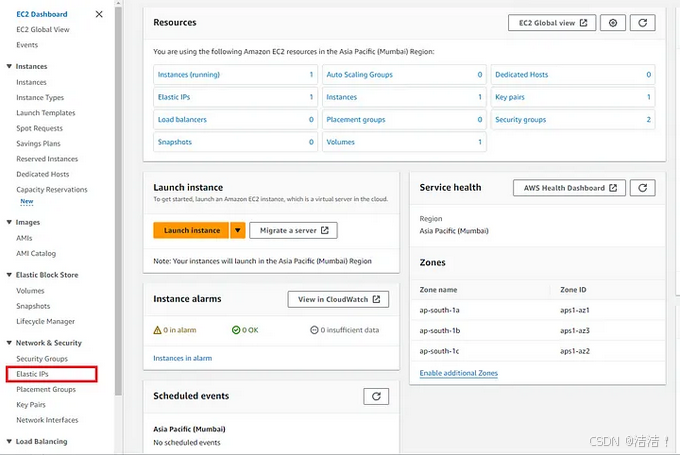
Task: Collapse the Load Balancing section
Action: 9,441
